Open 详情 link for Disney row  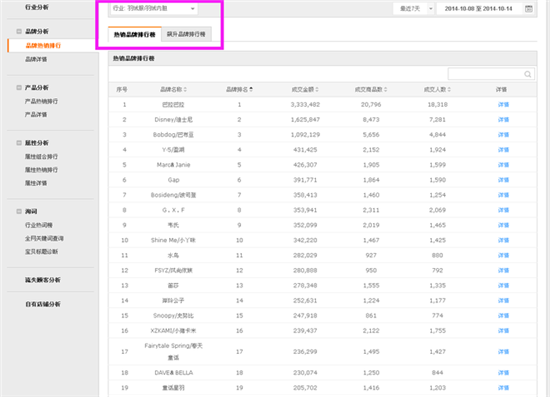[503, 120]
